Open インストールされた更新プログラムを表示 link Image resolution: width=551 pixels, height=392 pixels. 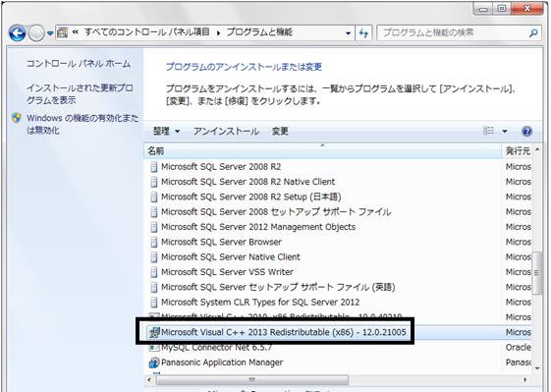pyautogui.click(x=80, y=94)
